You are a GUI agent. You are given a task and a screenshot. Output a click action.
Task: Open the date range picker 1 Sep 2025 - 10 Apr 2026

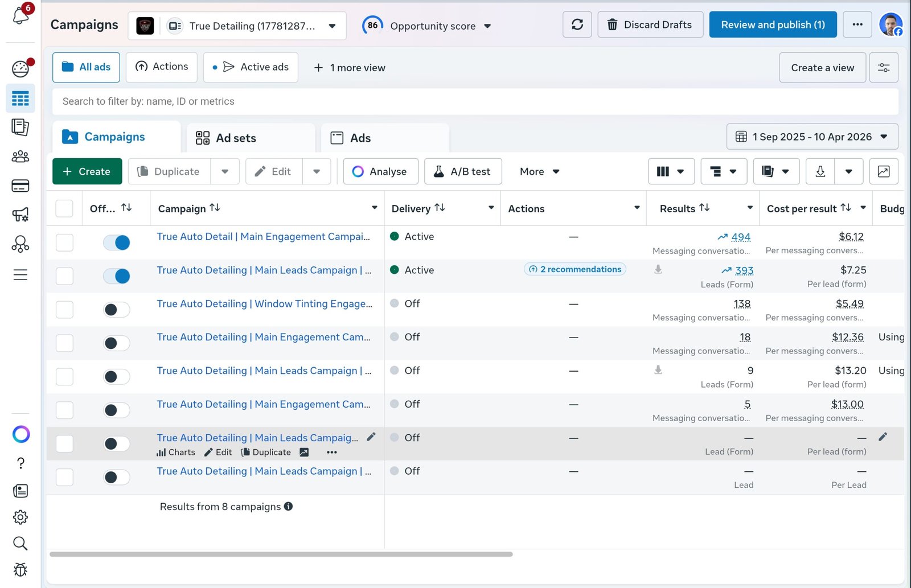[x=812, y=137]
